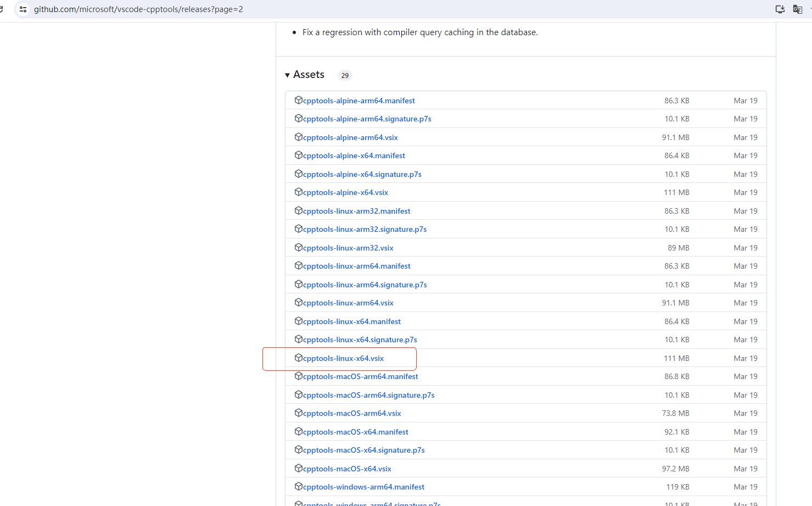Click package icon beside cpptools-linux-arm32.vsix
The height and width of the screenshot is (506, 812).
click(x=299, y=247)
